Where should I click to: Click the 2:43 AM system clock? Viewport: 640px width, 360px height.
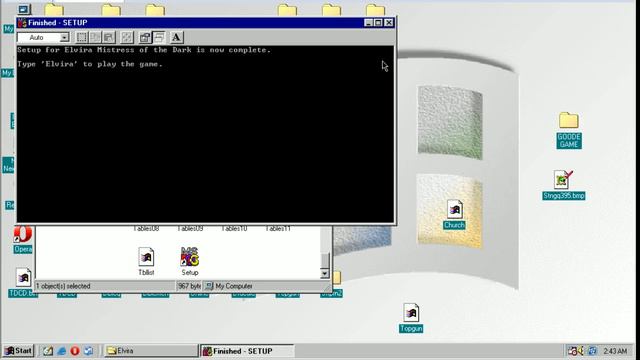[615, 351]
